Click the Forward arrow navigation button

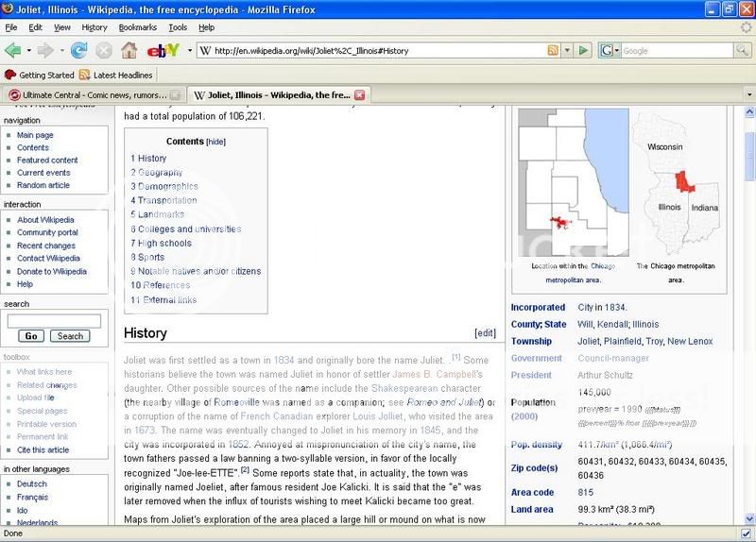(45, 50)
